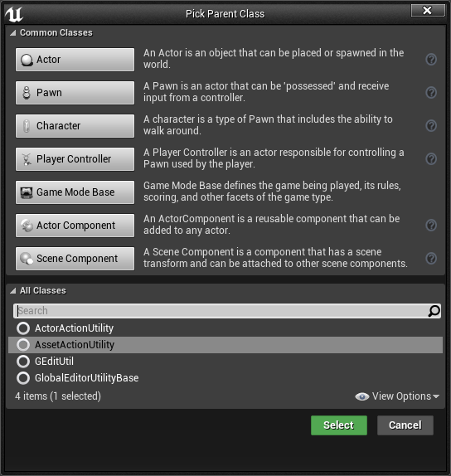Select GlobalEditorUtilityBase radio option

point(23,378)
